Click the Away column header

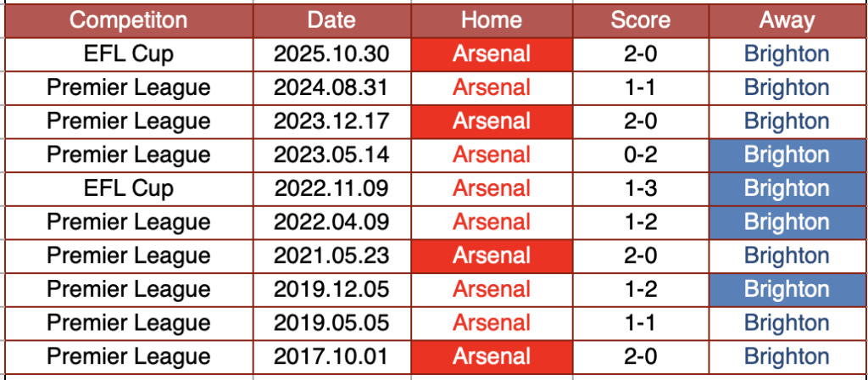pos(787,20)
